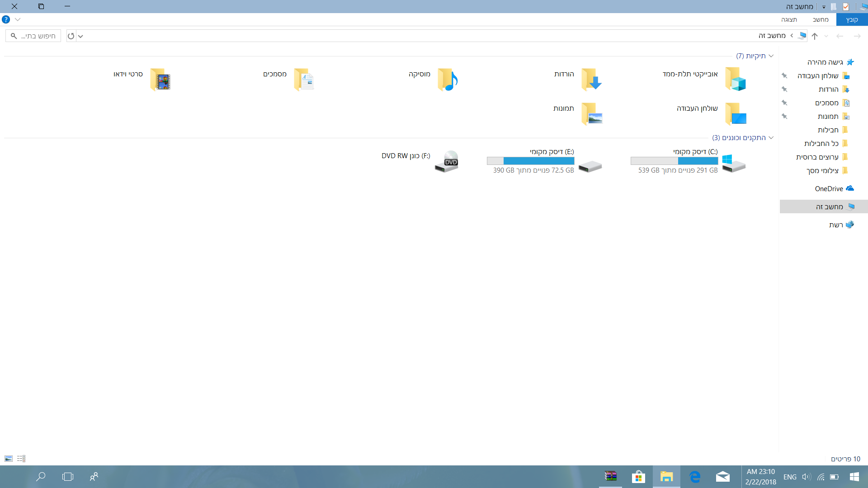Click the C: drive usage bar
The height and width of the screenshot is (488, 868).
point(674,161)
